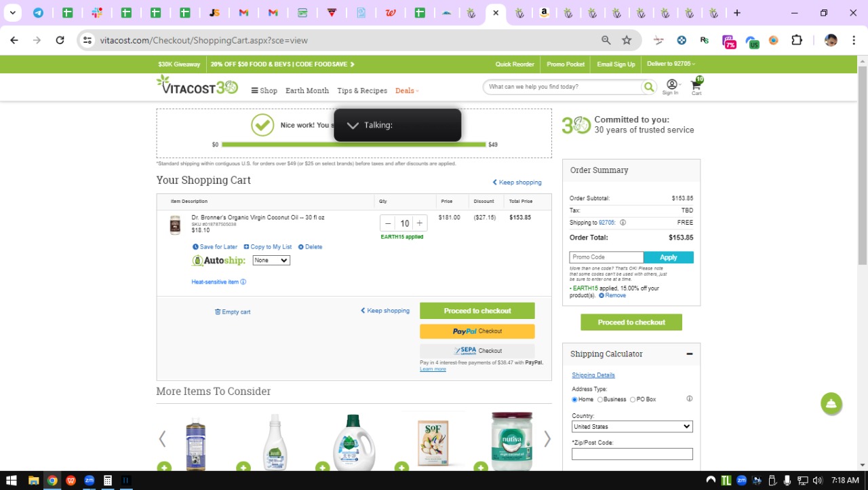Click Proceed to checkout under Order Summary
This screenshot has height=490, width=868.
pos(631,322)
